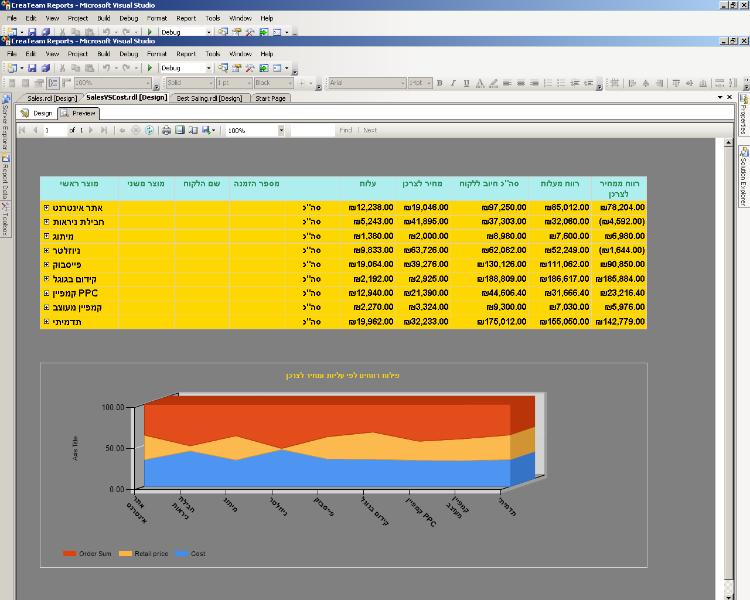Open the Solution Explorer side panel tab
750x600 pixels.
tap(744, 177)
